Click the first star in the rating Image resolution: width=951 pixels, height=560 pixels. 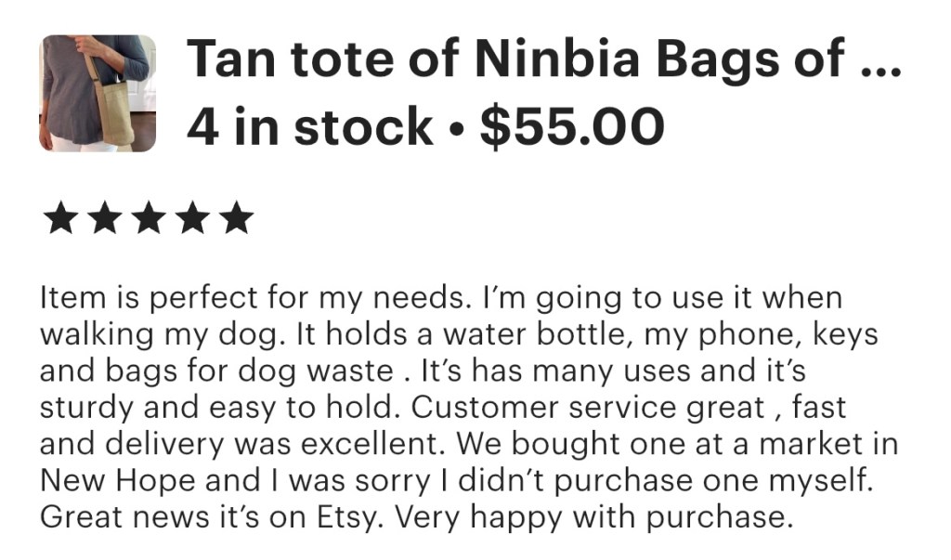60,219
